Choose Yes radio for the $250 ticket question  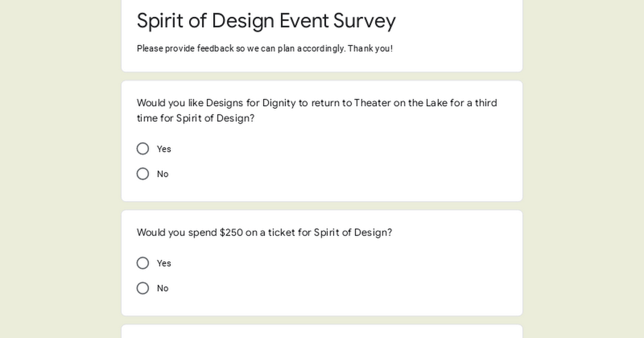click(x=143, y=263)
